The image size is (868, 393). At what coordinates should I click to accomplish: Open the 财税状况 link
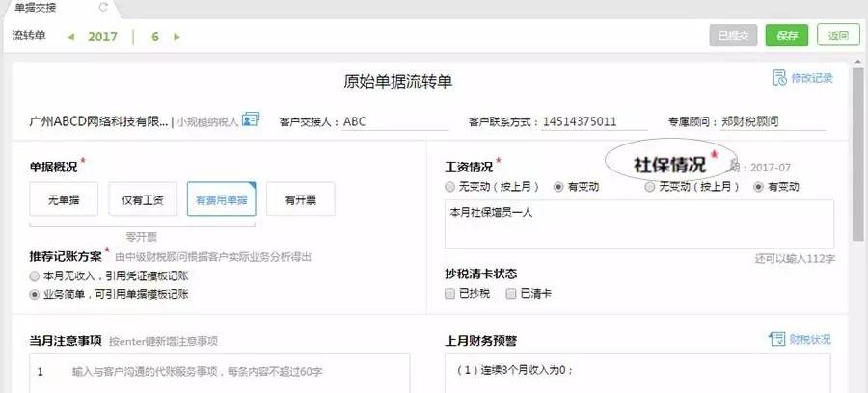(x=810, y=339)
